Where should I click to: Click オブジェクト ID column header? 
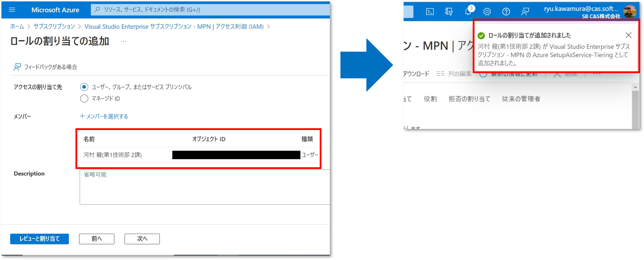click(x=208, y=139)
